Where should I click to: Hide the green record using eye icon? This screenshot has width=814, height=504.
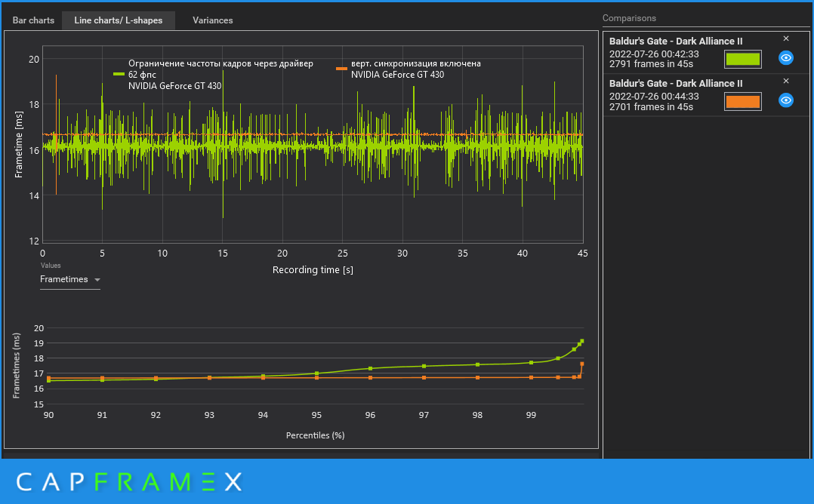click(x=785, y=58)
